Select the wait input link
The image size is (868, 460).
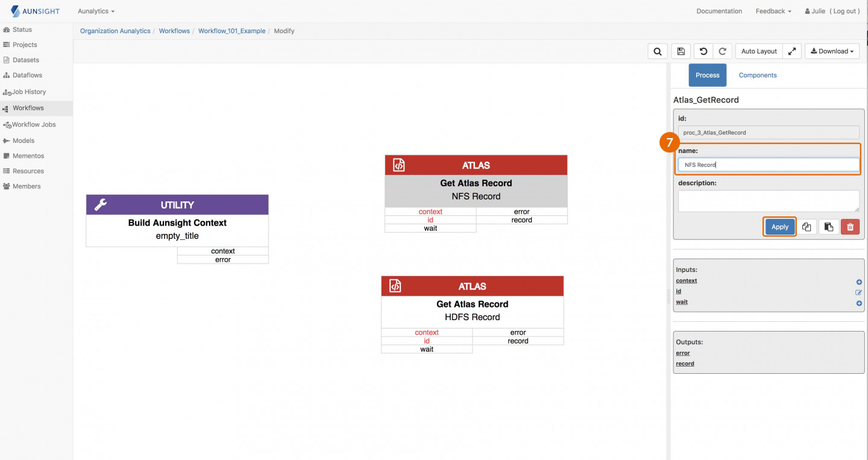(682, 302)
